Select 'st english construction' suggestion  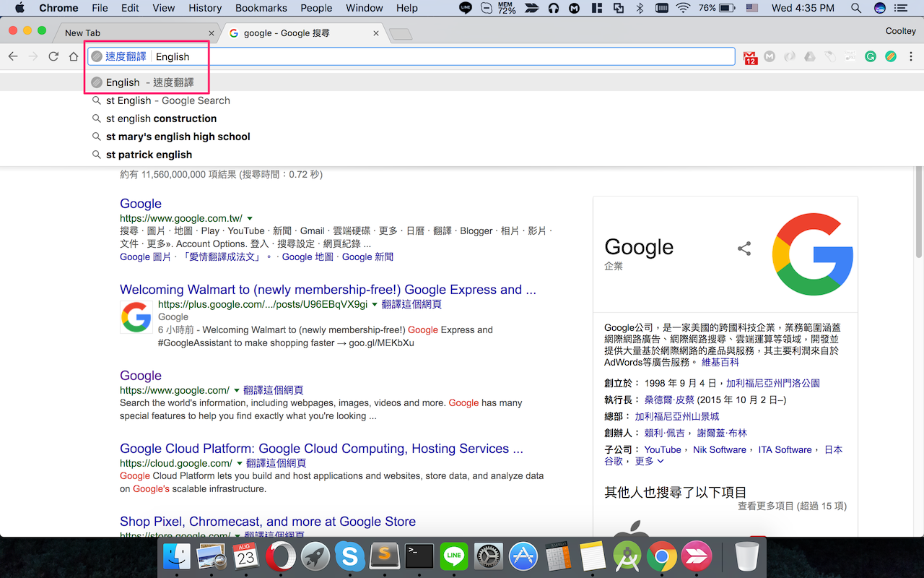pos(462,118)
